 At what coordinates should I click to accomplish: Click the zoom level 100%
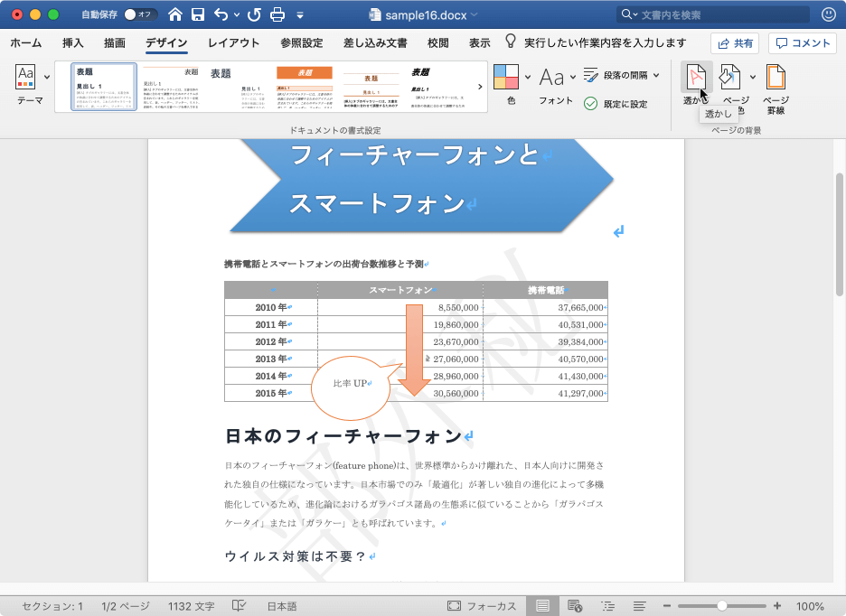[x=810, y=606]
